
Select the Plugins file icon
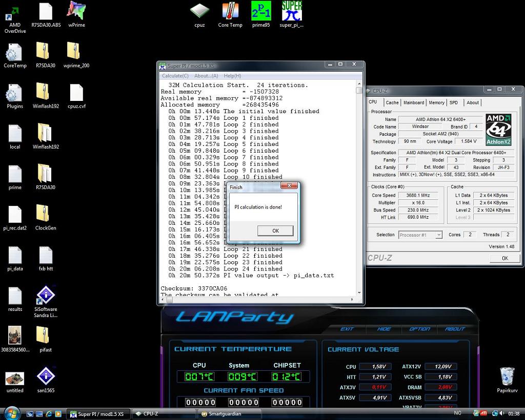(x=15, y=96)
